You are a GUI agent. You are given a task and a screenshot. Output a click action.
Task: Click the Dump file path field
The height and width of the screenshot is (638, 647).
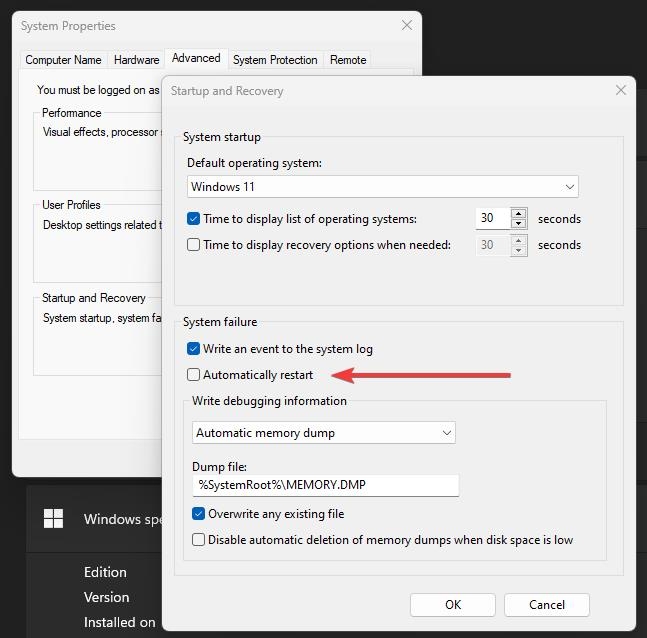326,485
